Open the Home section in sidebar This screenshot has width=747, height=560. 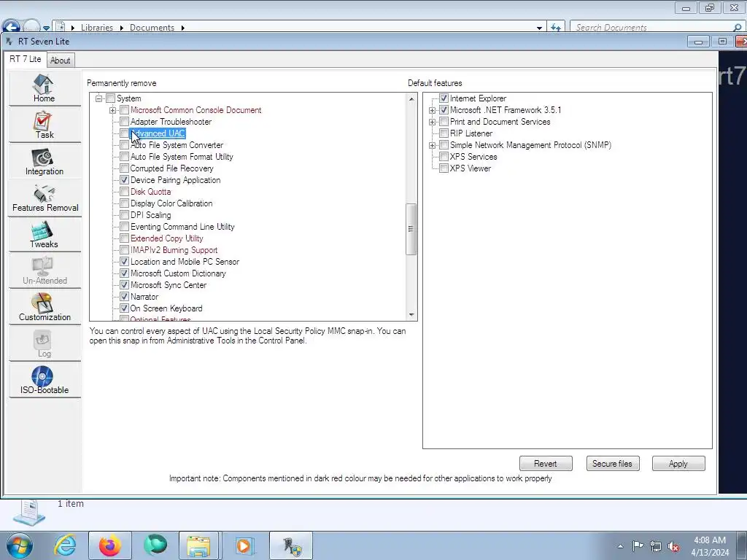point(44,88)
